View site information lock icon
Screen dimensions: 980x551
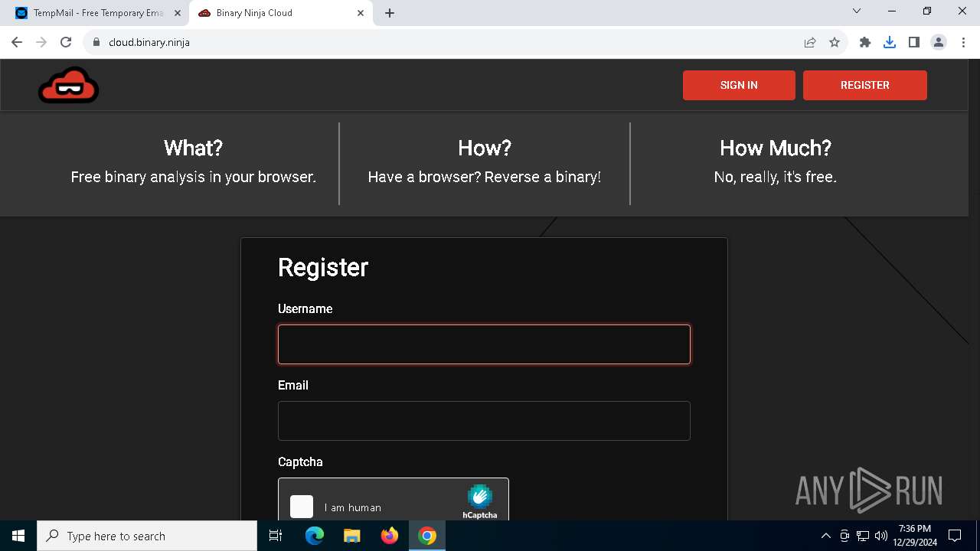96,42
